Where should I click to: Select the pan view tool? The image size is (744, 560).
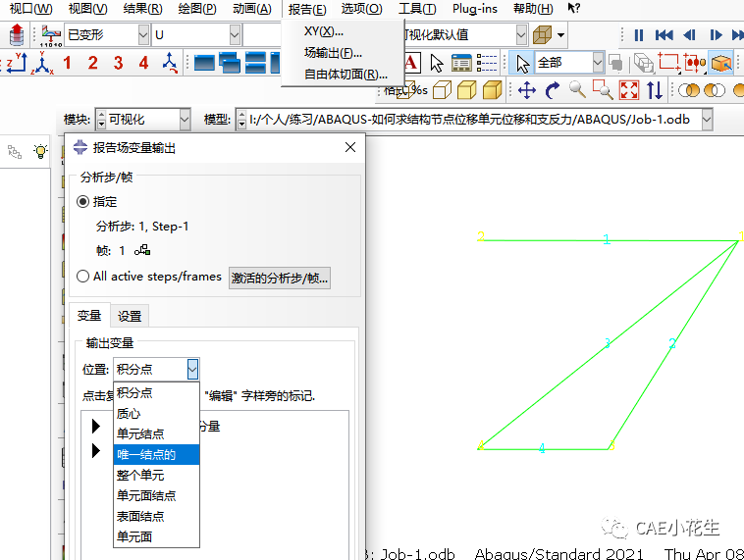[527, 89]
